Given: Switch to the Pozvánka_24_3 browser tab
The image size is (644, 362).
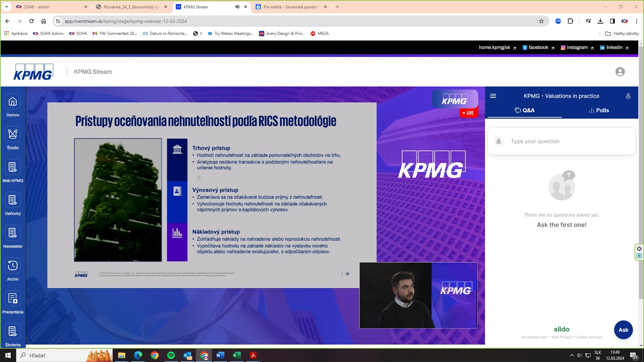Looking at the screenshot, I should (x=131, y=7).
